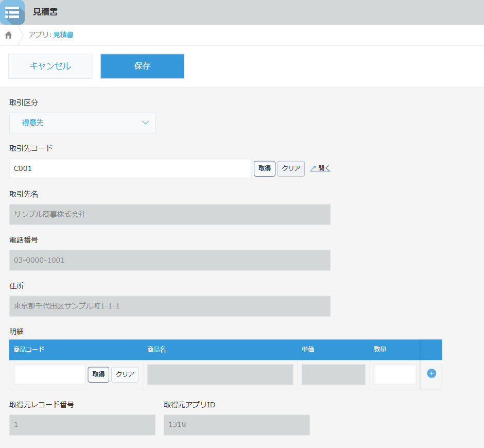Click クリア next to the 取引先コード field
This screenshot has width=484, height=448.
[x=291, y=168]
